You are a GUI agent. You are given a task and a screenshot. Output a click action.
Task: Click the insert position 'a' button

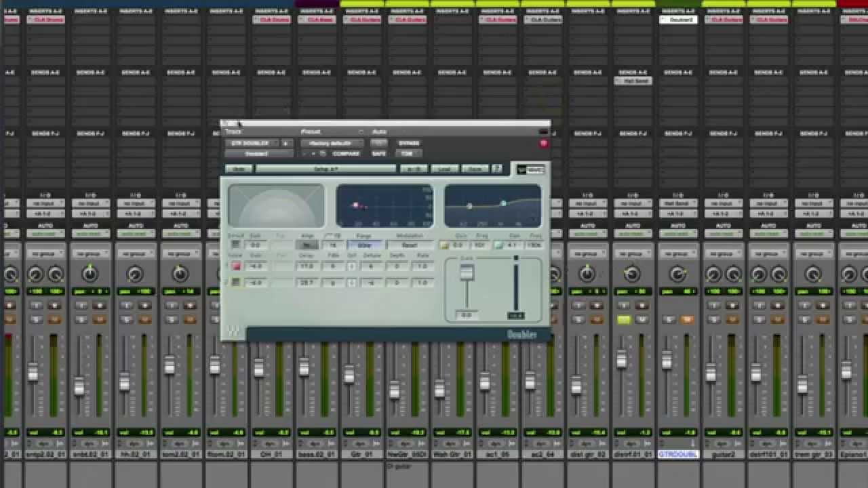point(285,144)
